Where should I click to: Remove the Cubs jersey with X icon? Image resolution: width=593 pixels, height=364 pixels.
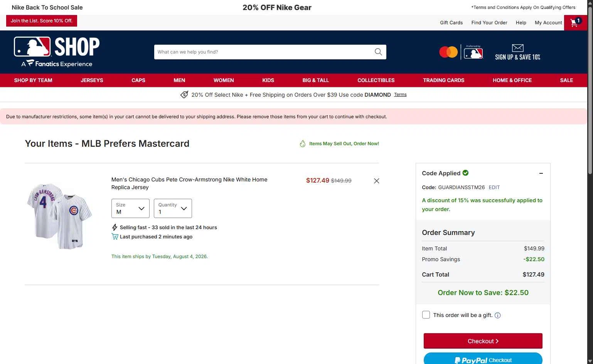[x=377, y=181]
